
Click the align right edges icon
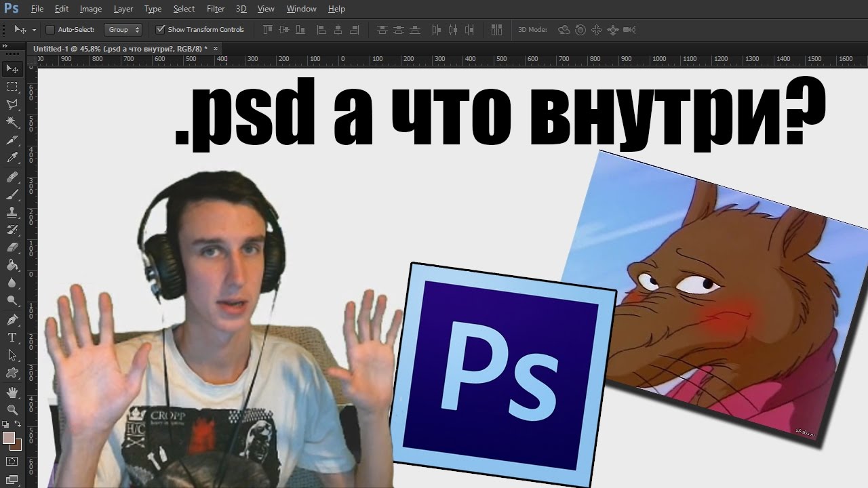pos(353,30)
